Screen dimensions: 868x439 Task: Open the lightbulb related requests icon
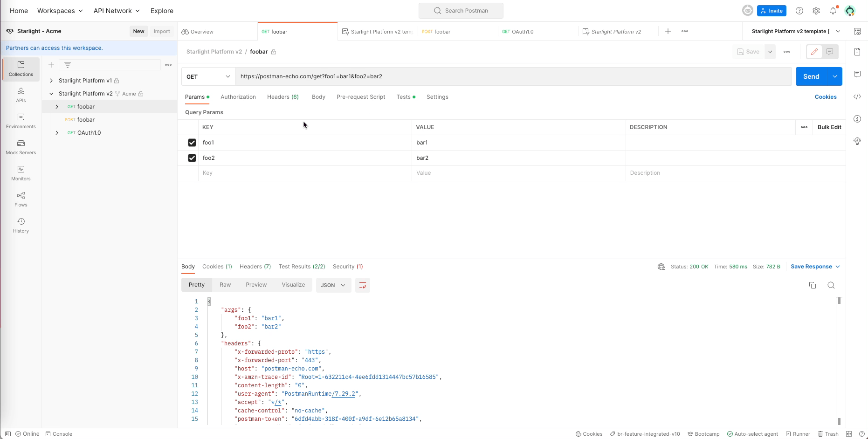tap(857, 141)
